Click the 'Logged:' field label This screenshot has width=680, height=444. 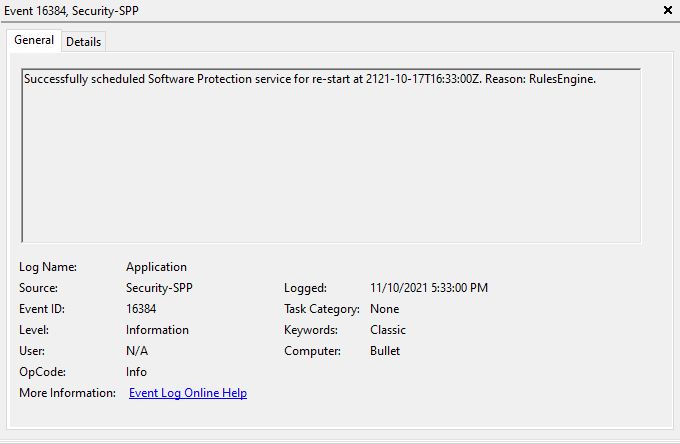click(305, 288)
